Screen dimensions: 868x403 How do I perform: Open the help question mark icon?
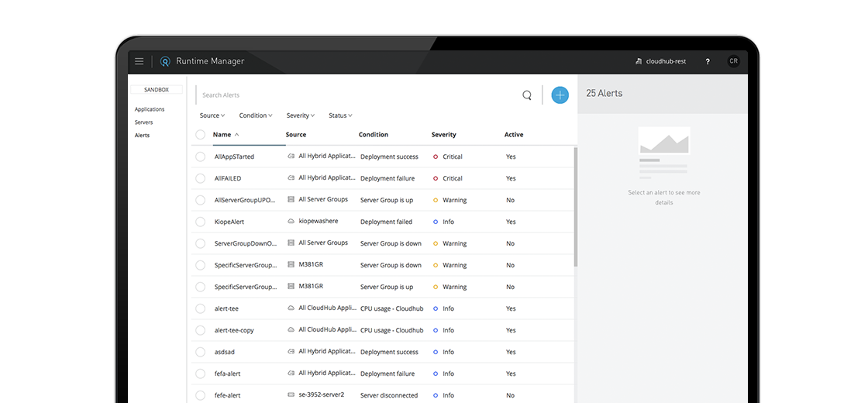pos(708,61)
